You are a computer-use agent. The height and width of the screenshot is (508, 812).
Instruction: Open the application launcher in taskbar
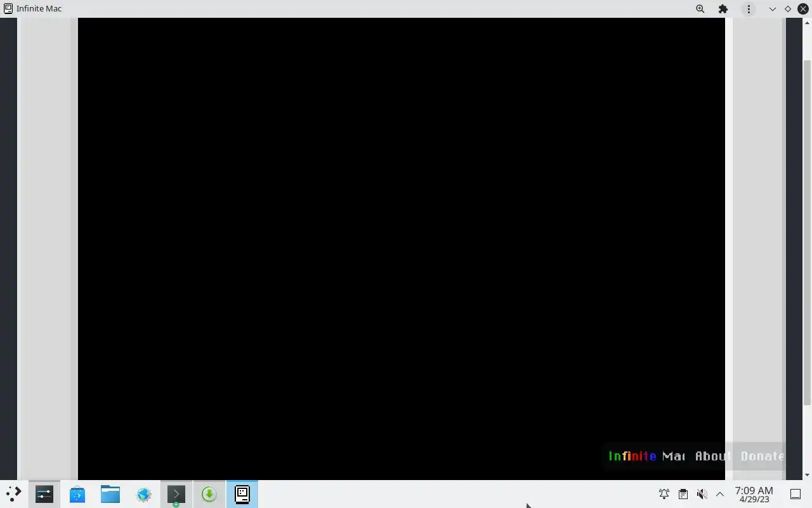(13, 494)
